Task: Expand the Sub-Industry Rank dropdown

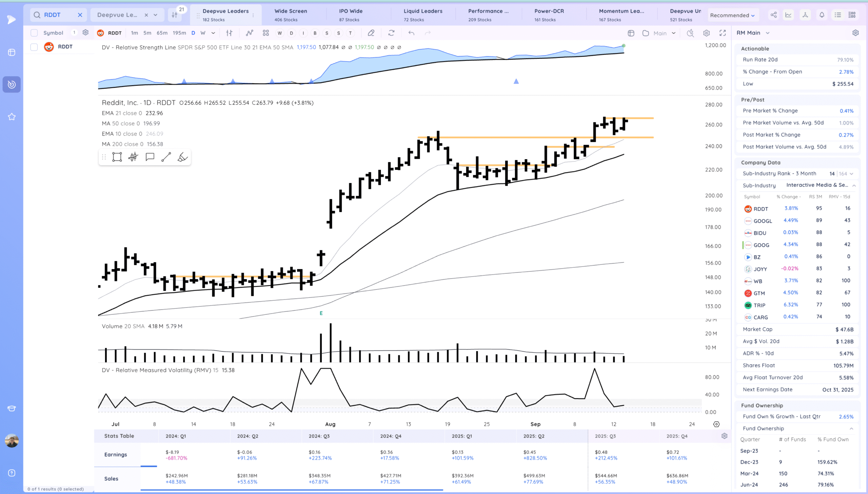Action: pos(851,174)
